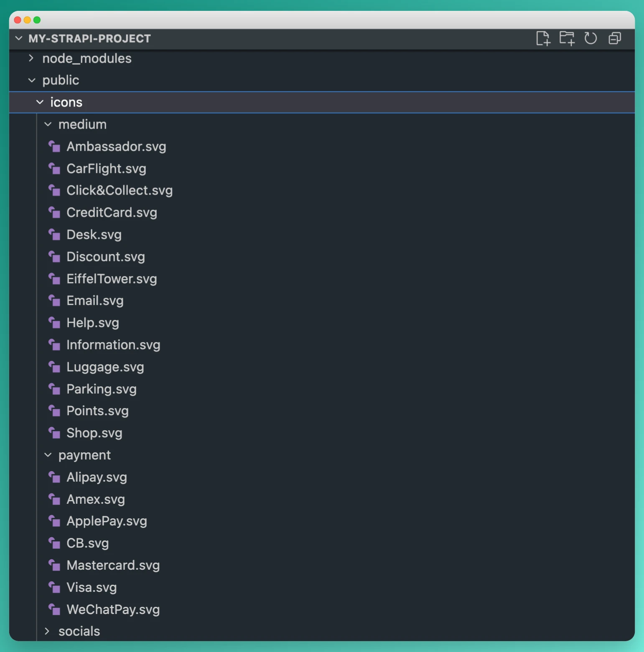Select ApplePay.svg under payment
This screenshot has width=644, height=652.
tap(107, 521)
